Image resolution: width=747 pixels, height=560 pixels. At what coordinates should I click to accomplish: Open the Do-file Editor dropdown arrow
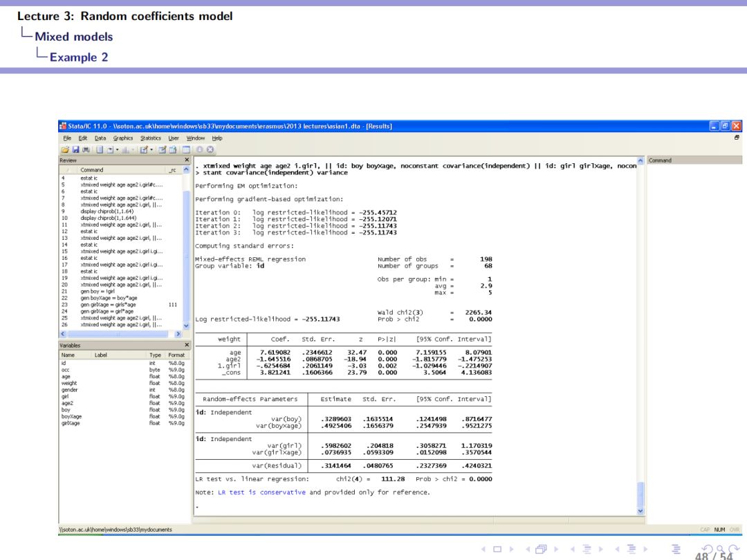click(151, 149)
